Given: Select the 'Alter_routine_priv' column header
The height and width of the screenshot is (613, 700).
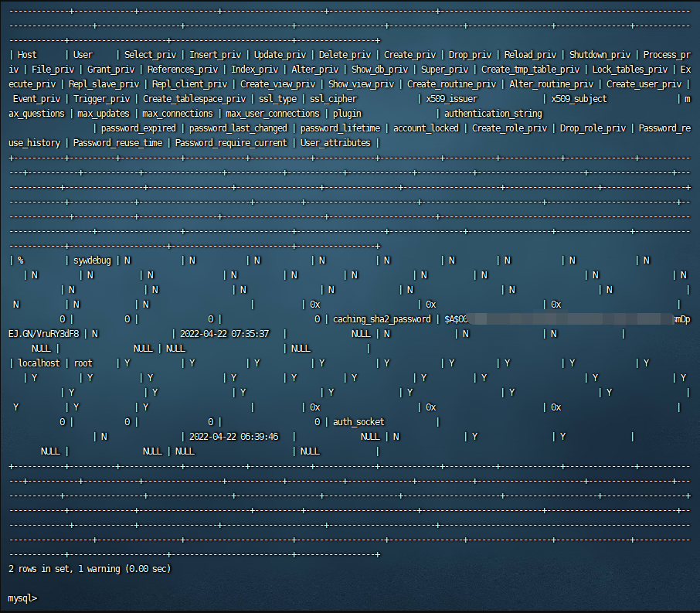Looking at the screenshot, I should click(x=551, y=84).
